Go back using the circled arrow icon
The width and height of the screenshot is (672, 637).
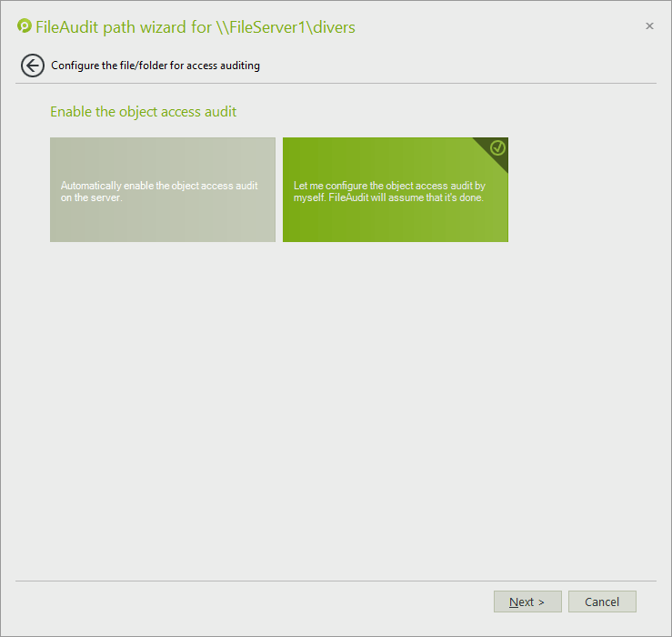[33, 66]
